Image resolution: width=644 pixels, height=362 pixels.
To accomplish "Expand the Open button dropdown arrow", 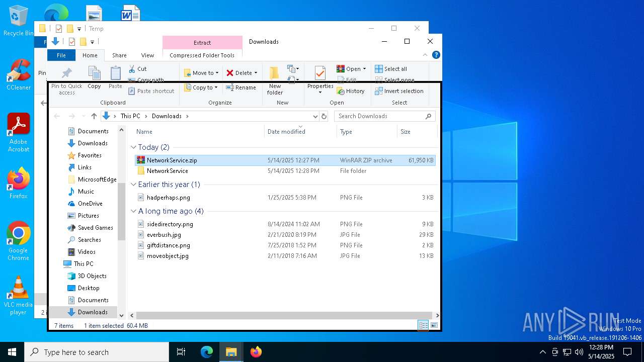I will pyautogui.click(x=364, y=69).
